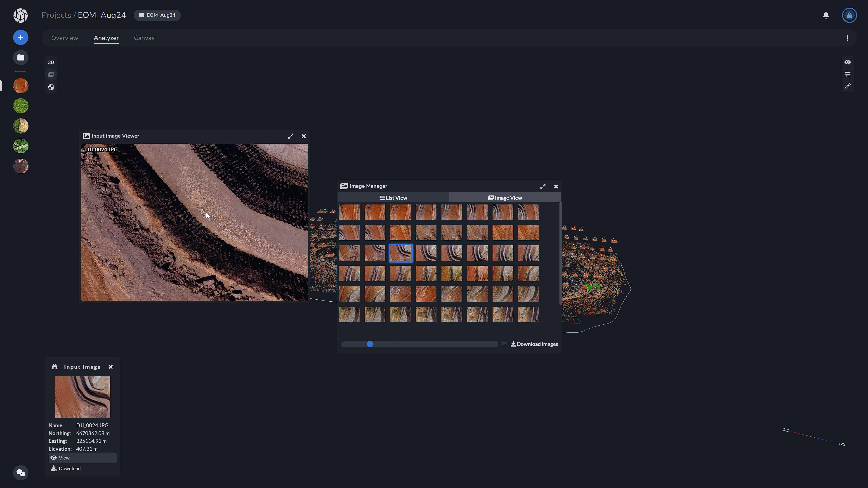Select the ground/terrain icon below the gallery tool

tap(51, 87)
